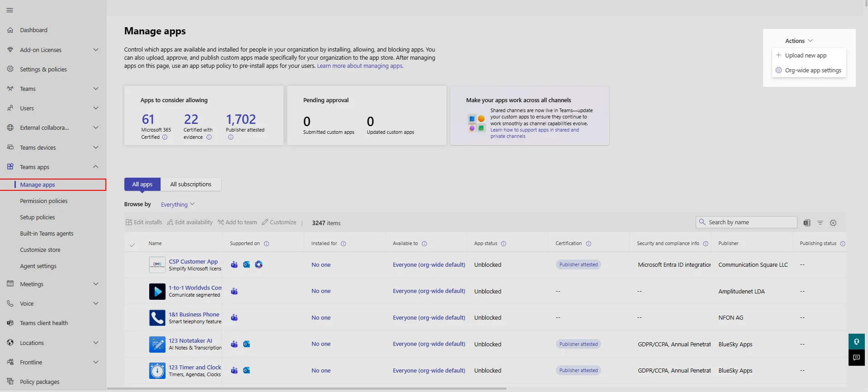The height and width of the screenshot is (392, 868).
Task: Focus the Search by name field
Action: 746,222
